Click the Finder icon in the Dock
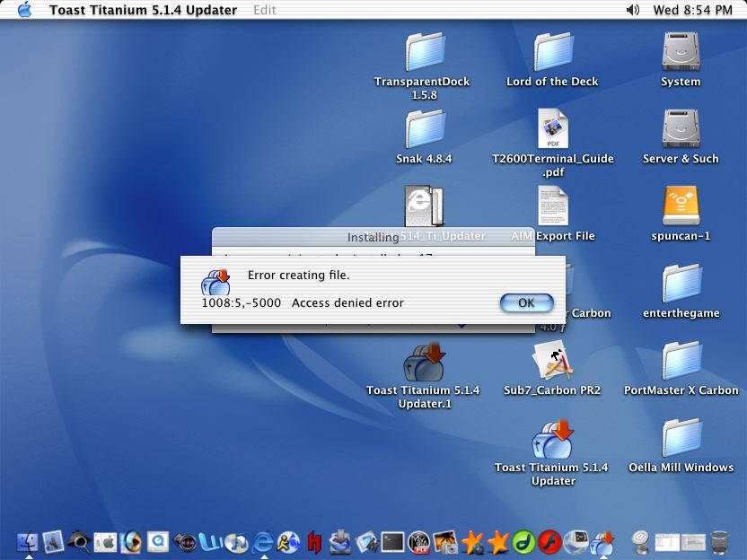Image resolution: width=747 pixels, height=560 pixels. (28, 542)
